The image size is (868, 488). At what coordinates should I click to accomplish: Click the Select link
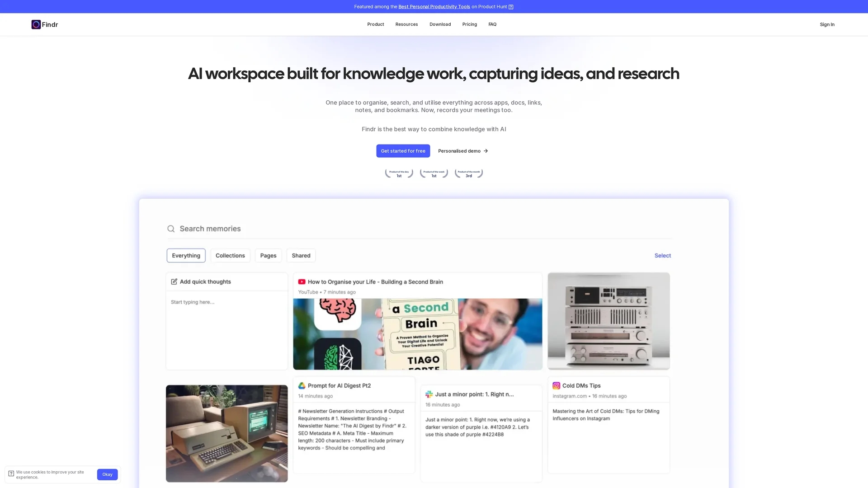click(x=662, y=255)
